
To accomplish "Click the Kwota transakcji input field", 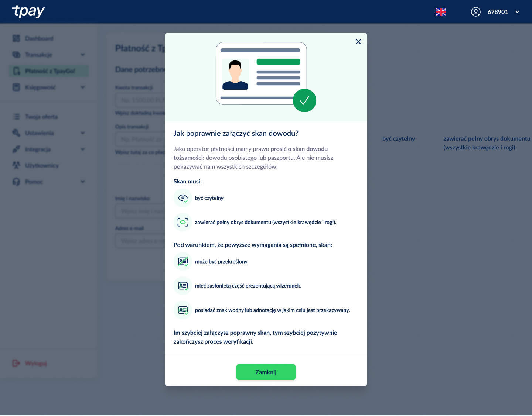I will click(x=140, y=100).
